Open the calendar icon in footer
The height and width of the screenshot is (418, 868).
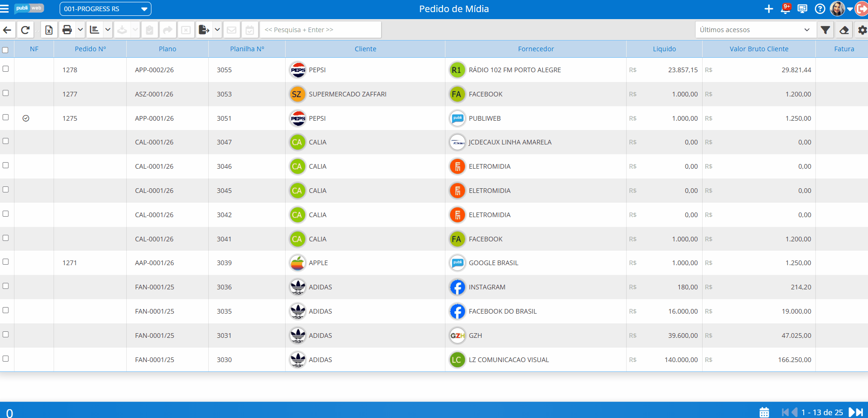pos(764,412)
